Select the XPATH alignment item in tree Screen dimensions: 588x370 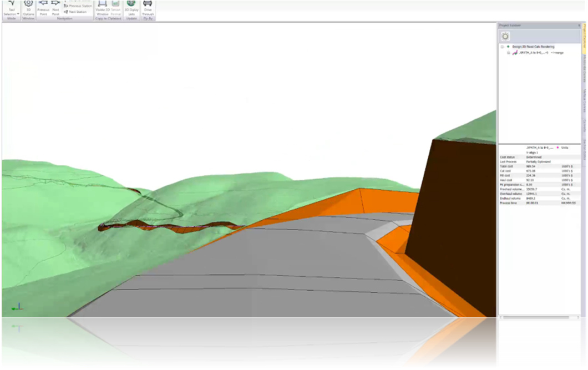[534, 53]
